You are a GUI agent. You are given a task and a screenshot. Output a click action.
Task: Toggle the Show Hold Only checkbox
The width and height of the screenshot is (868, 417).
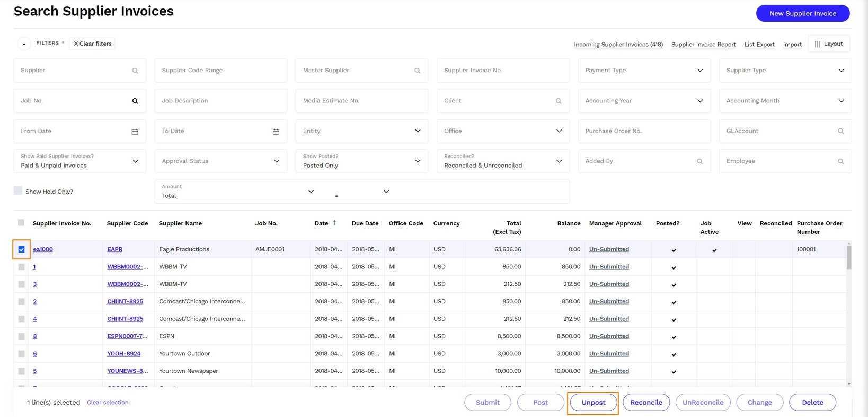pos(18,191)
